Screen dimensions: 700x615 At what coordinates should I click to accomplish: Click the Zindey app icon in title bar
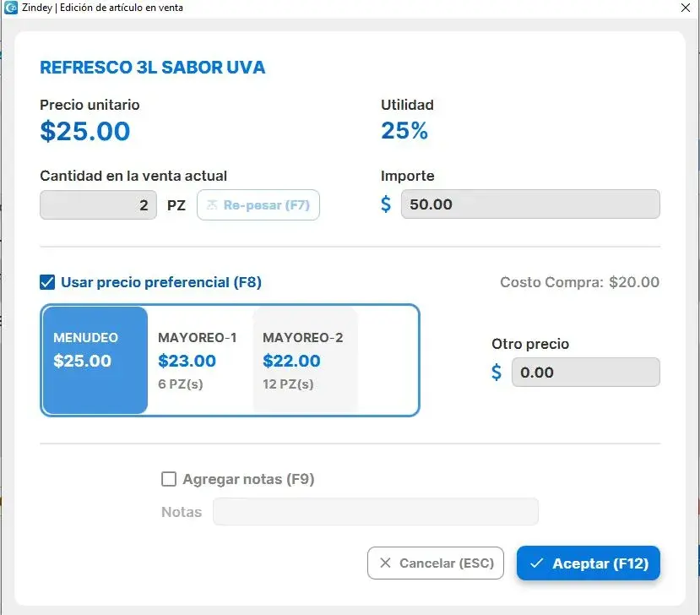pos(11,8)
